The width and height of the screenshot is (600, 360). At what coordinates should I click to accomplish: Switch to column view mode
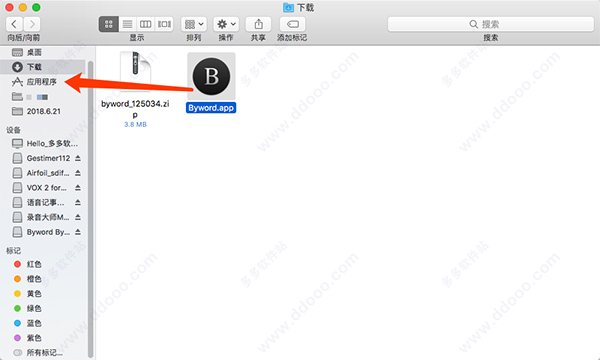point(146,24)
